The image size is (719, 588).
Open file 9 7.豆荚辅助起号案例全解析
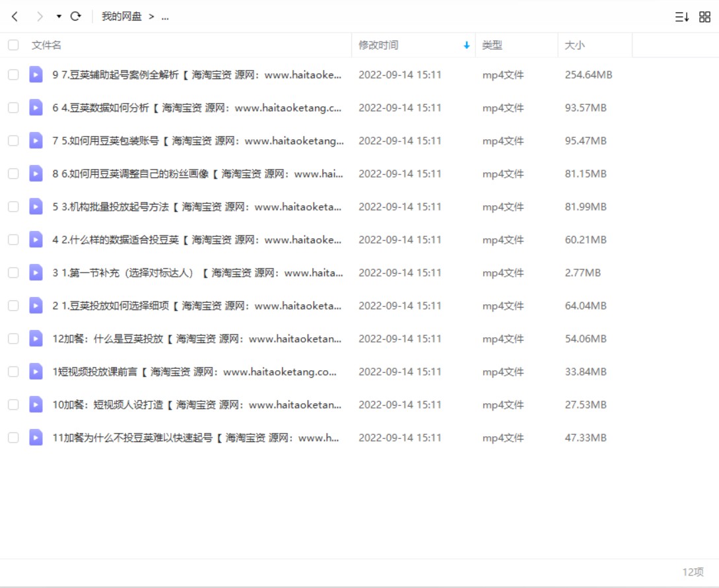pos(197,75)
